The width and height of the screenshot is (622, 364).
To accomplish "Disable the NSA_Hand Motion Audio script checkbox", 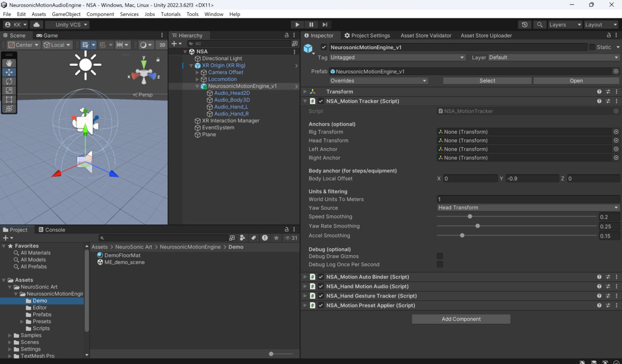I will point(321,286).
